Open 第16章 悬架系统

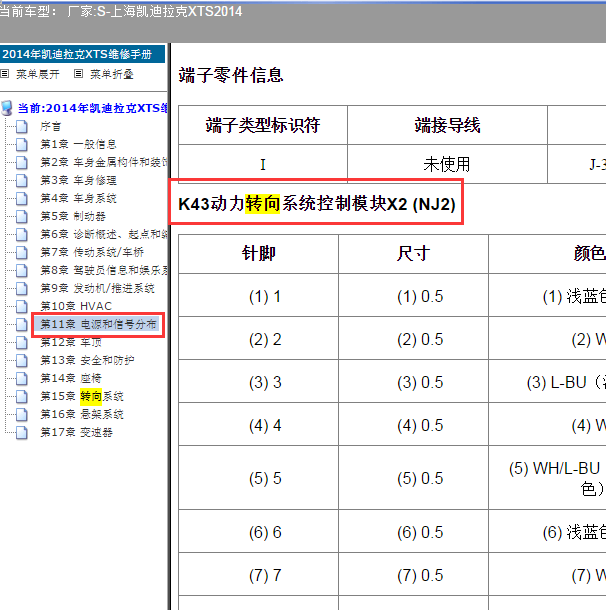(x=82, y=414)
